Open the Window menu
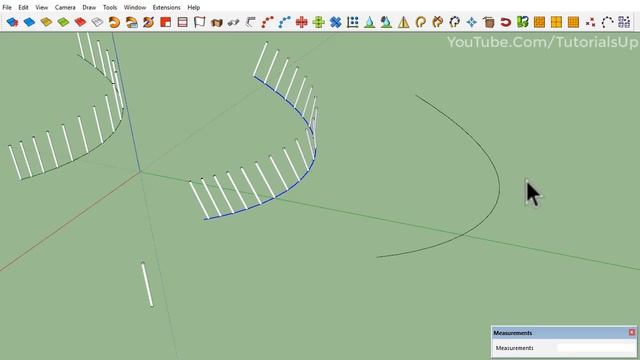 135,7
